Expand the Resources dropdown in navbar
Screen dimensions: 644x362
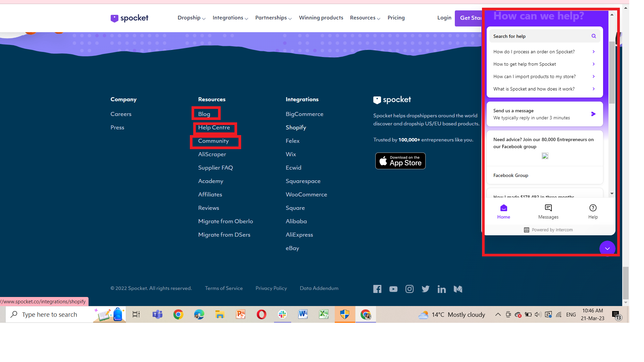coord(365,18)
